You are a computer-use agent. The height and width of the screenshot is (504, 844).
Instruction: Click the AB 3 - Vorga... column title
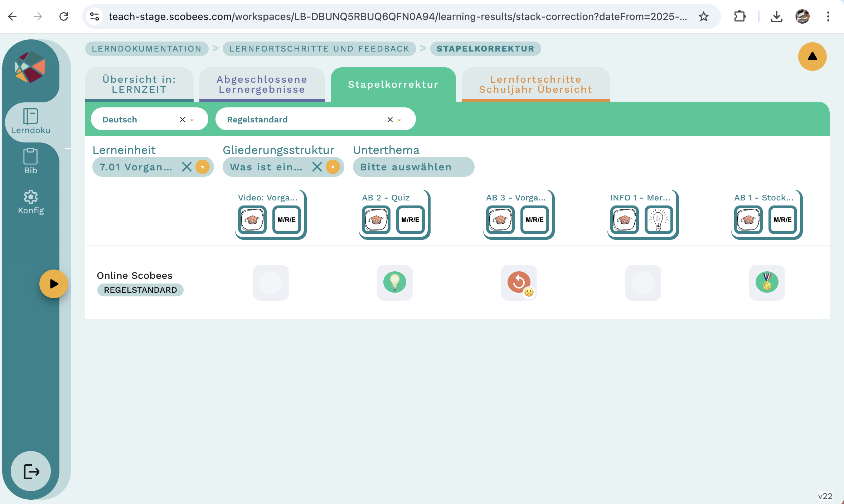pos(516,198)
